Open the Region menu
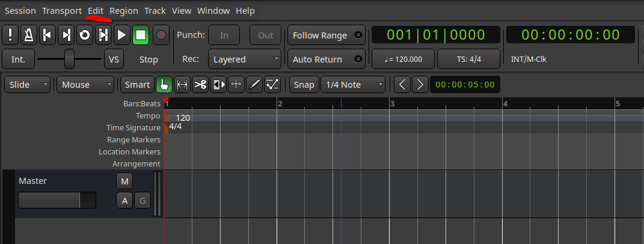Image resolution: width=644 pixels, height=244 pixels. [123, 11]
